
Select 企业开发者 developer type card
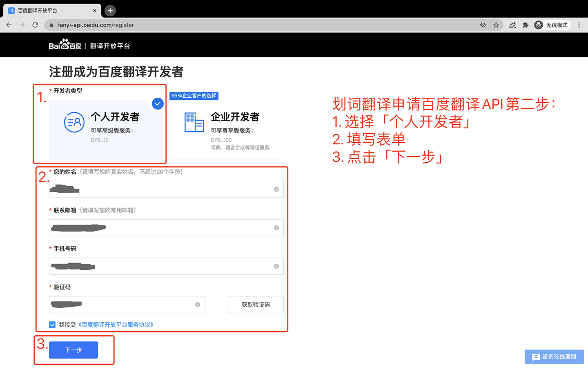tap(225, 129)
